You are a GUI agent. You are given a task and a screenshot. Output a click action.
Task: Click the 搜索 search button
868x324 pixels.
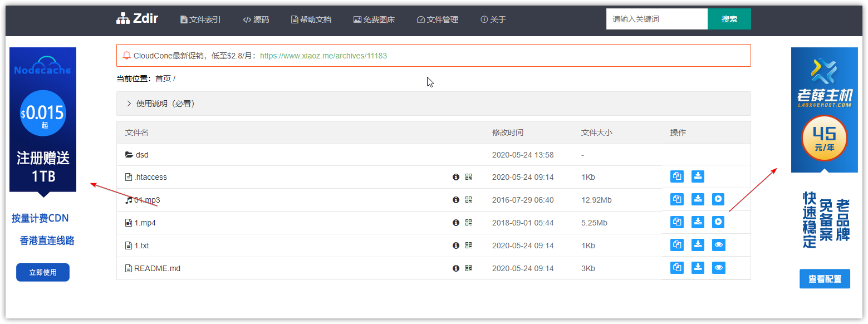[729, 18]
